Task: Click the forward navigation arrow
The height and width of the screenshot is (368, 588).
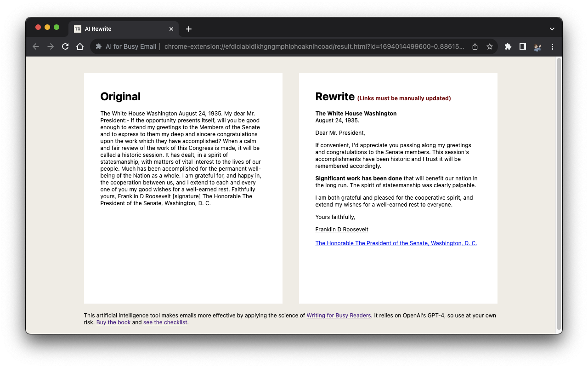Action: coord(51,46)
